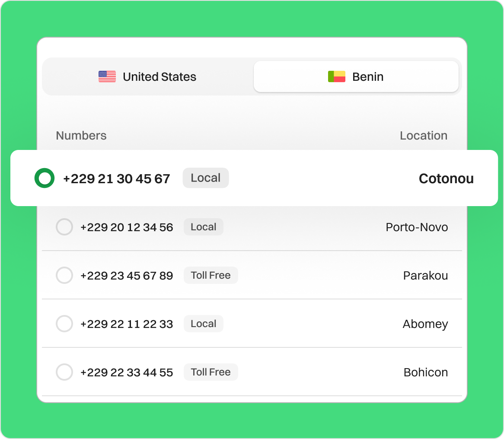This screenshot has height=439, width=504.
Task: Click the Location column header
Action: click(423, 136)
